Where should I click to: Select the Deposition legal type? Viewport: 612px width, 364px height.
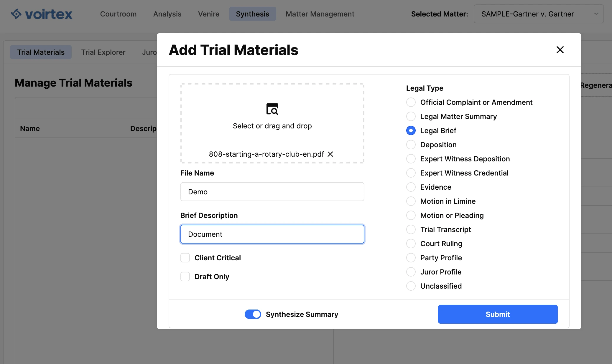(411, 145)
